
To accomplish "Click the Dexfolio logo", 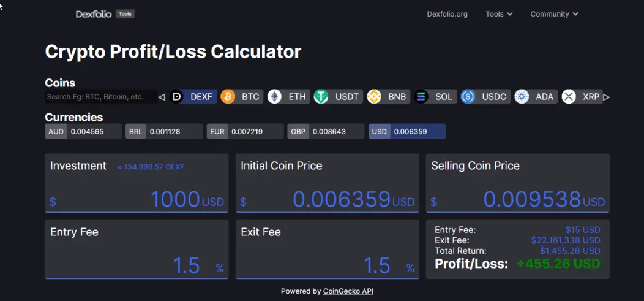I will click(x=94, y=14).
